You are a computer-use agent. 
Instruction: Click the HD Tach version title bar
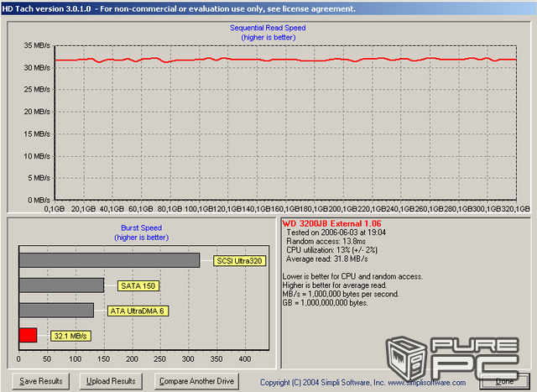pos(268,8)
